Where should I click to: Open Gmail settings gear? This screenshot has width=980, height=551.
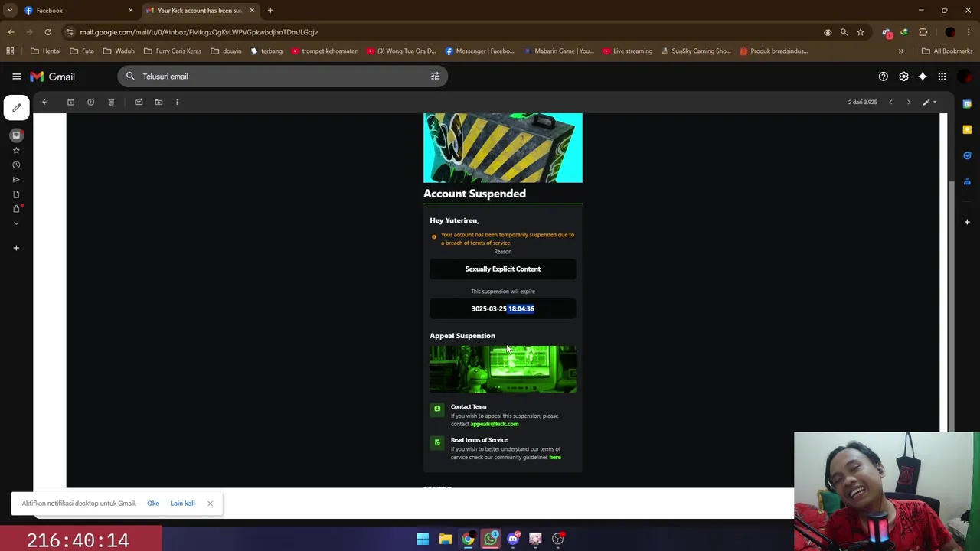[x=903, y=77]
